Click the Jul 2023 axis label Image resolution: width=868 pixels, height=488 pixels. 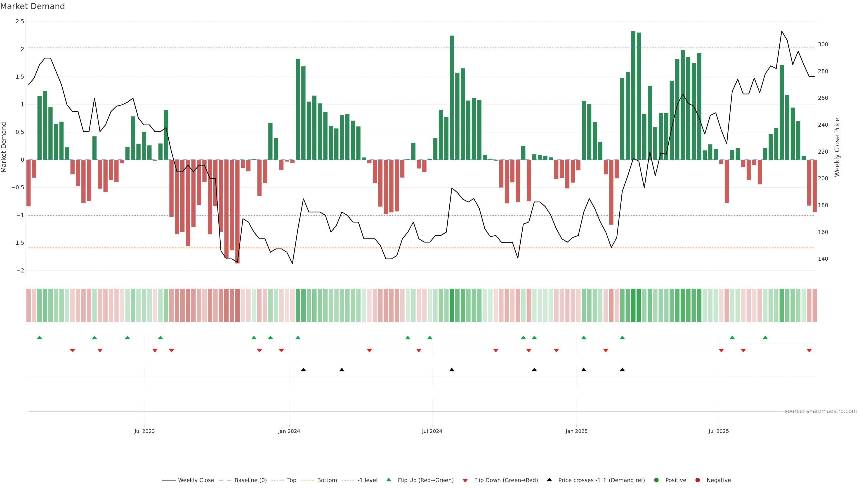coord(145,431)
